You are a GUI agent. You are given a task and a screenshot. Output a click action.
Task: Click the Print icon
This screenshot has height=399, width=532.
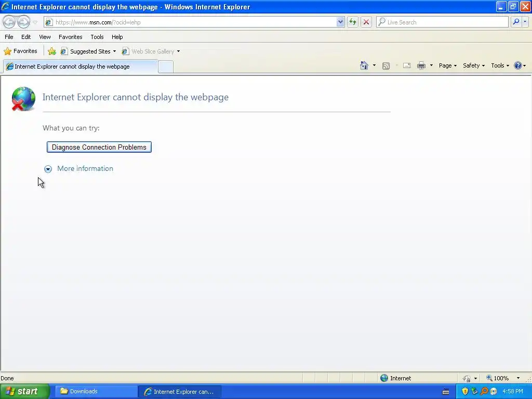pyautogui.click(x=421, y=65)
